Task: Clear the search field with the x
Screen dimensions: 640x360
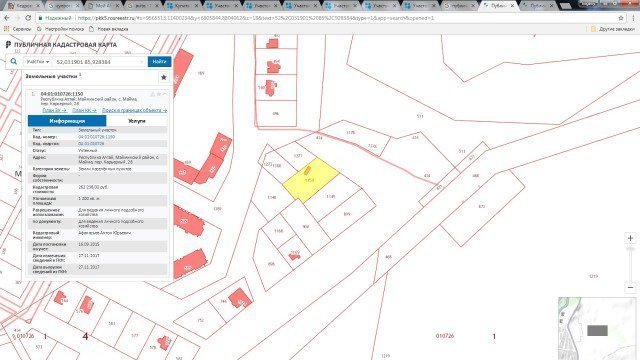Action: coord(142,62)
